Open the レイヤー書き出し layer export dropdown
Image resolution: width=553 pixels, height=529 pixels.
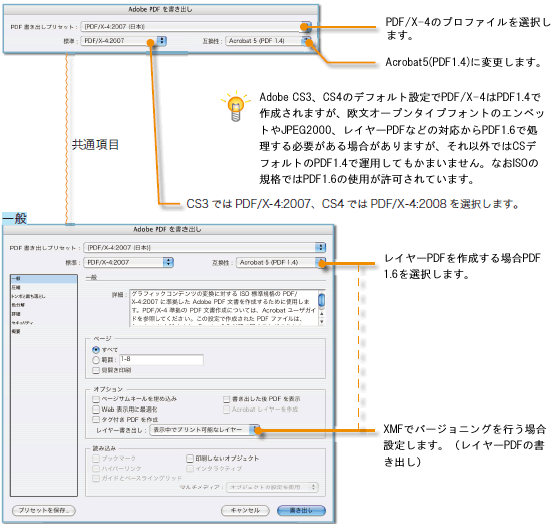pos(205,430)
